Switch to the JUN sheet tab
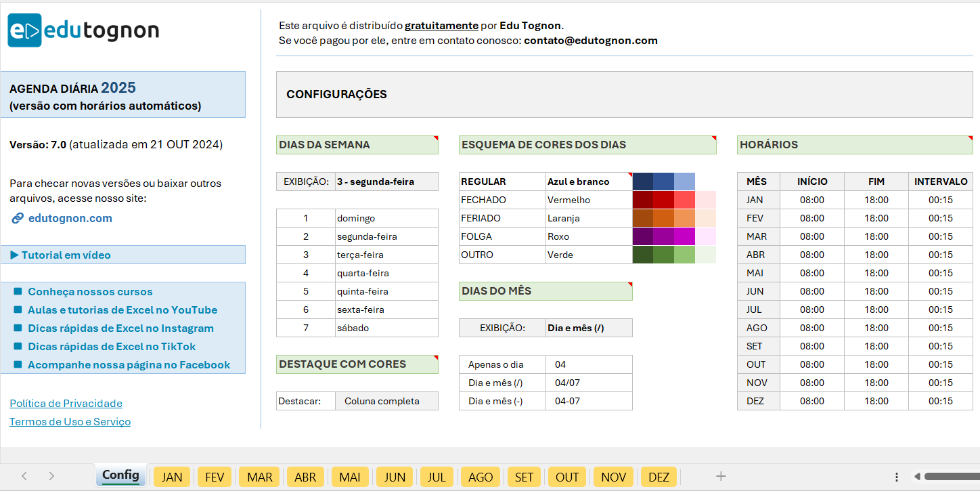The height and width of the screenshot is (491, 980). pos(395,477)
